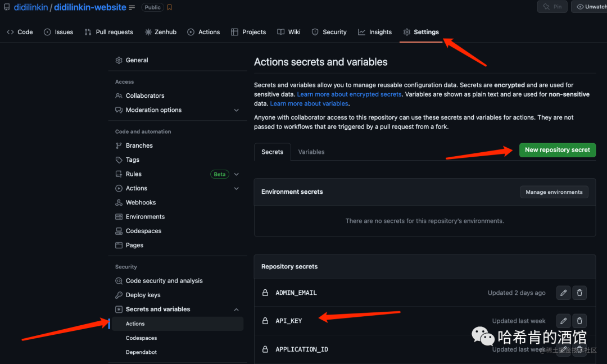Open the Insights tab
The width and height of the screenshot is (607, 364).
click(375, 32)
